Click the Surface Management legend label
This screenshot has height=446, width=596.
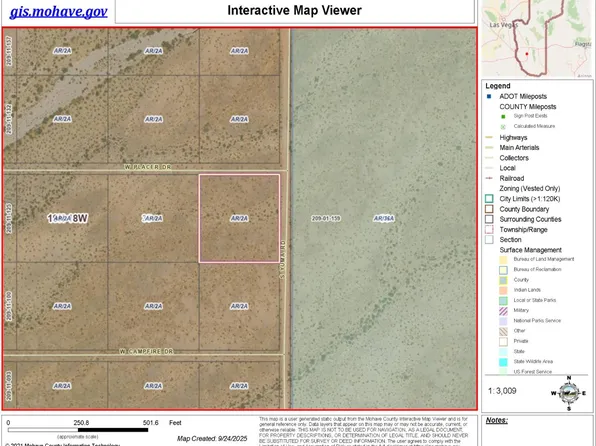point(530,250)
